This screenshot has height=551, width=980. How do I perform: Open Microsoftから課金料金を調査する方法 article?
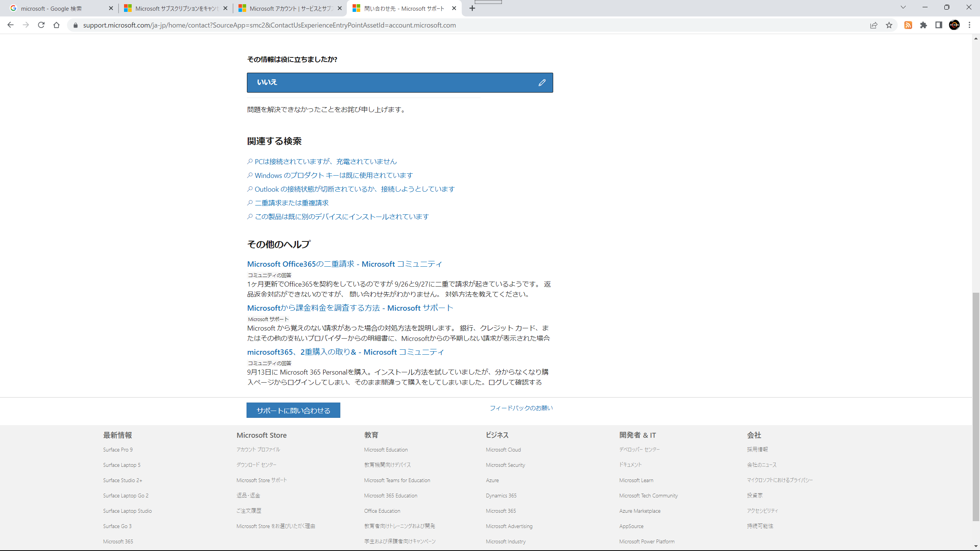click(x=350, y=308)
